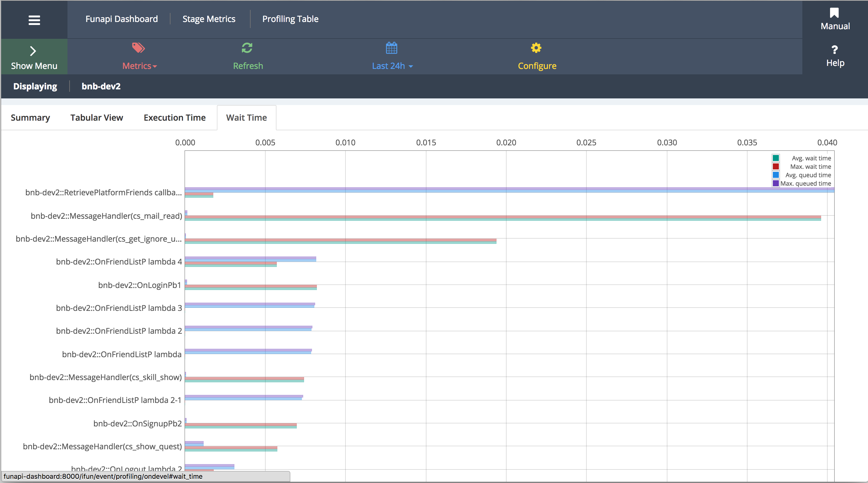Switch to the Execution Time tab
Screen dimensions: 868x483
pos(175,117)
